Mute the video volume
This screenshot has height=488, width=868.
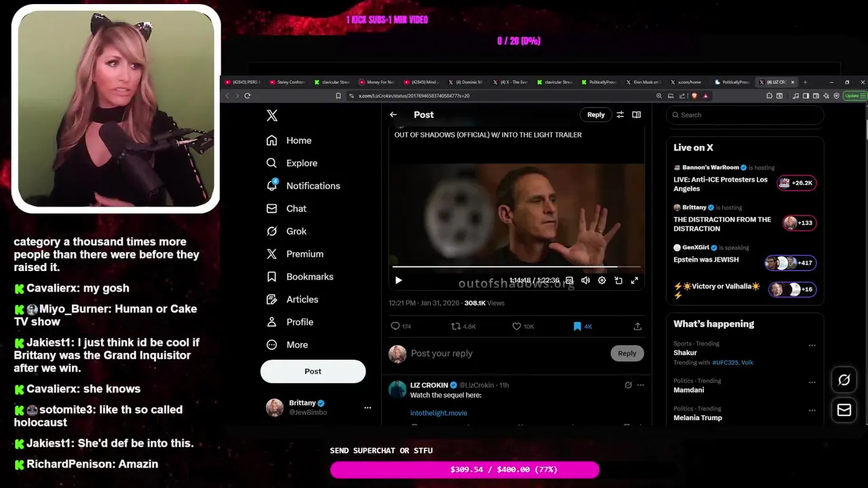click(585, 280)
